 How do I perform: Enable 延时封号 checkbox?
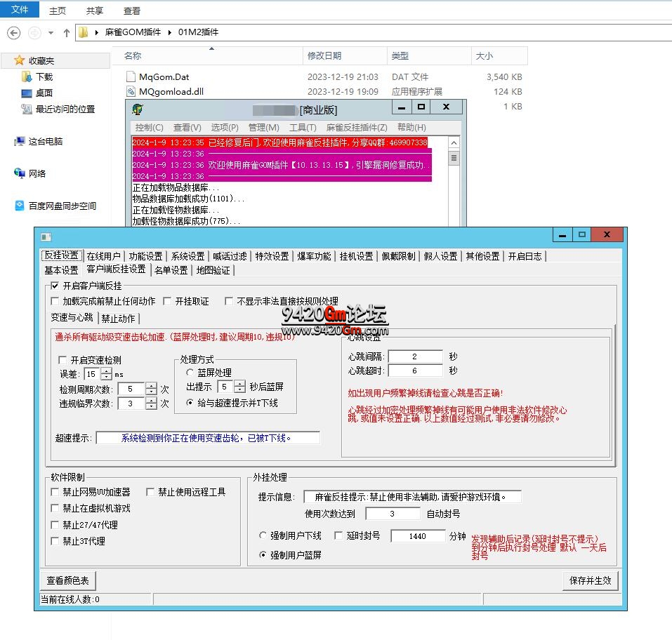click(338, 535)
